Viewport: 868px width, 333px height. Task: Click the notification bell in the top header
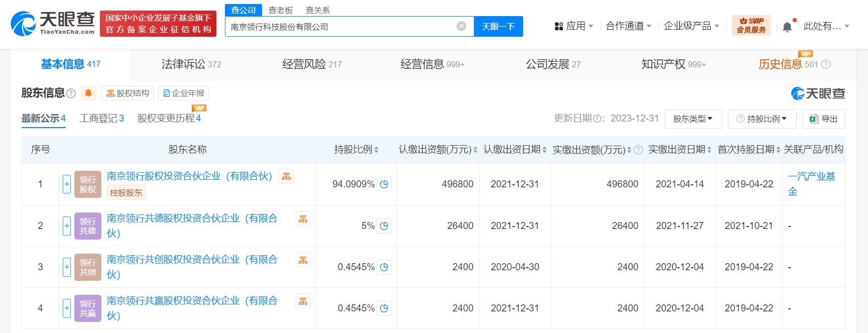tap(787, 27)
